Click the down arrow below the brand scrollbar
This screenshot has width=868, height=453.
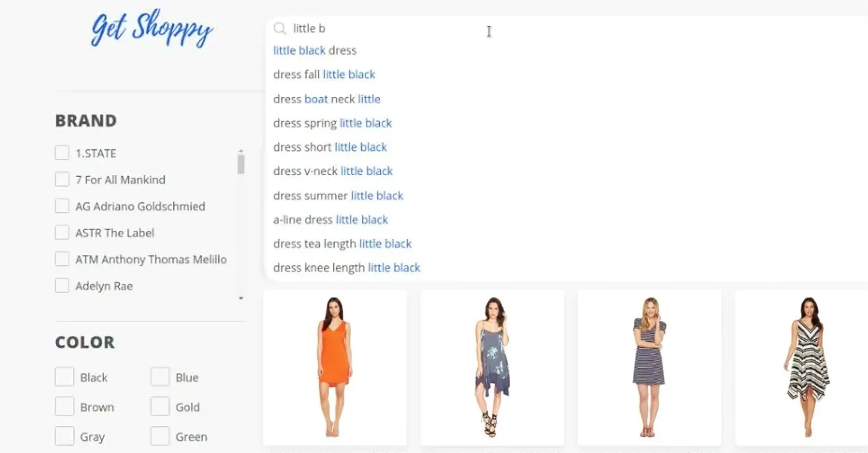pyautogui.click(x=241, y=298)
